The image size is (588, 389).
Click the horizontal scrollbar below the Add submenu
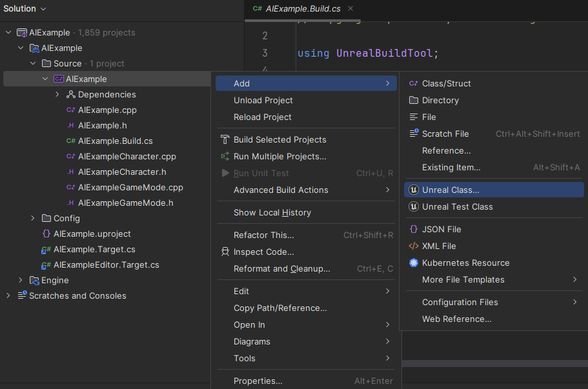pos(494,363)
